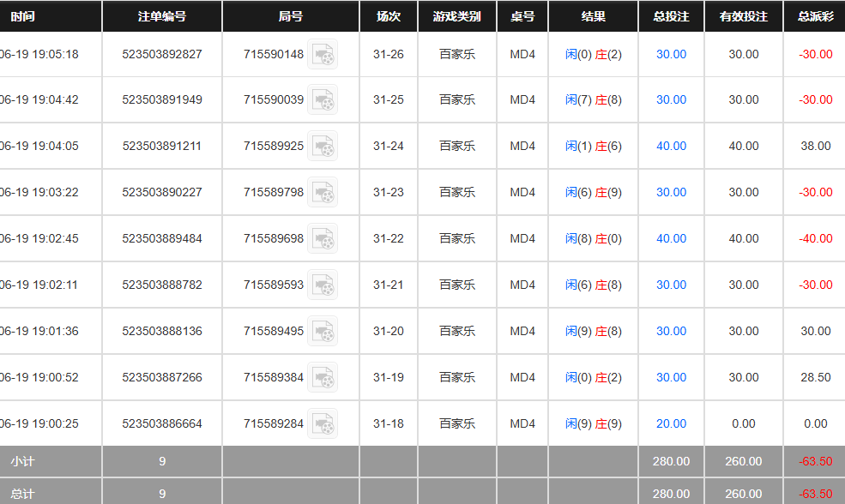845x504 pixels.
Task: Select order number 523503891211
Action: coord(162,146)
